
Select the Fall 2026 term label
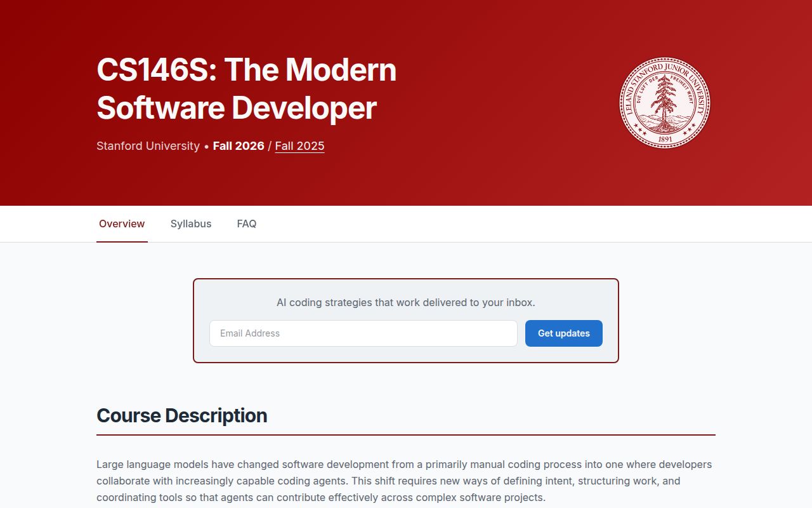239,146
